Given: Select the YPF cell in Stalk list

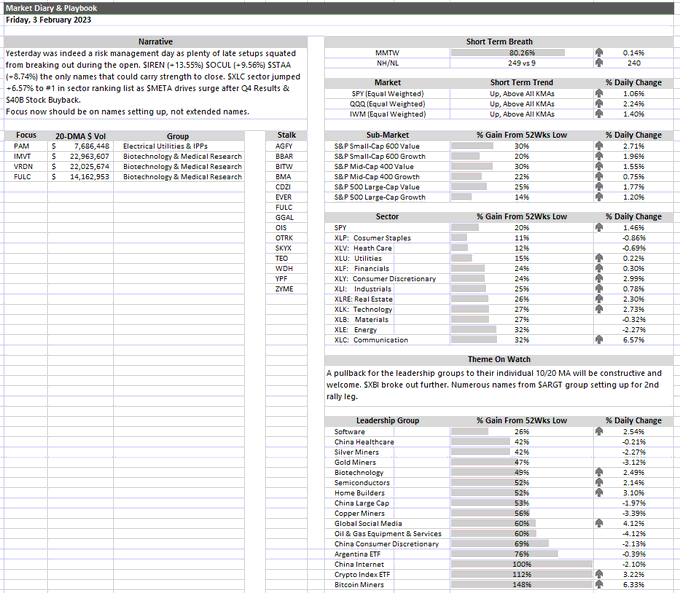Looking at the screenshot, I should 286,278.
